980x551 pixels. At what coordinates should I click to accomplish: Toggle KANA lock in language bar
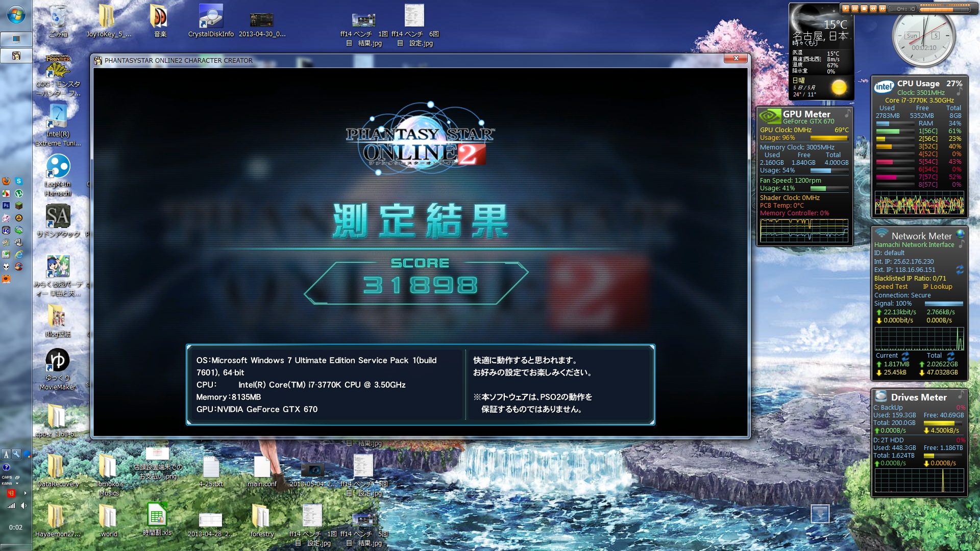coord(7,483)
